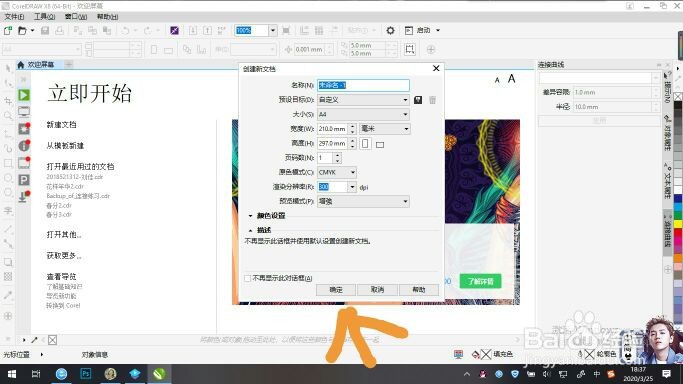Image resolution: width=683 pixels, height=384 pixels.
Task: Increase 高度 with its spinner arrows
Action: pyautogui.click(x=352, y=141)
